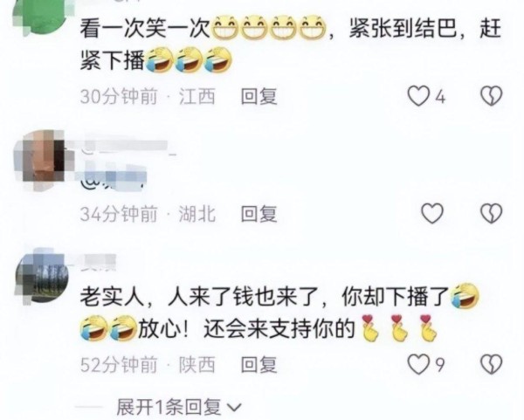Open the blurred username of the Hubei commenter
Image resolution: width=524 pixels, height=420 pixels.
point(128,146)
